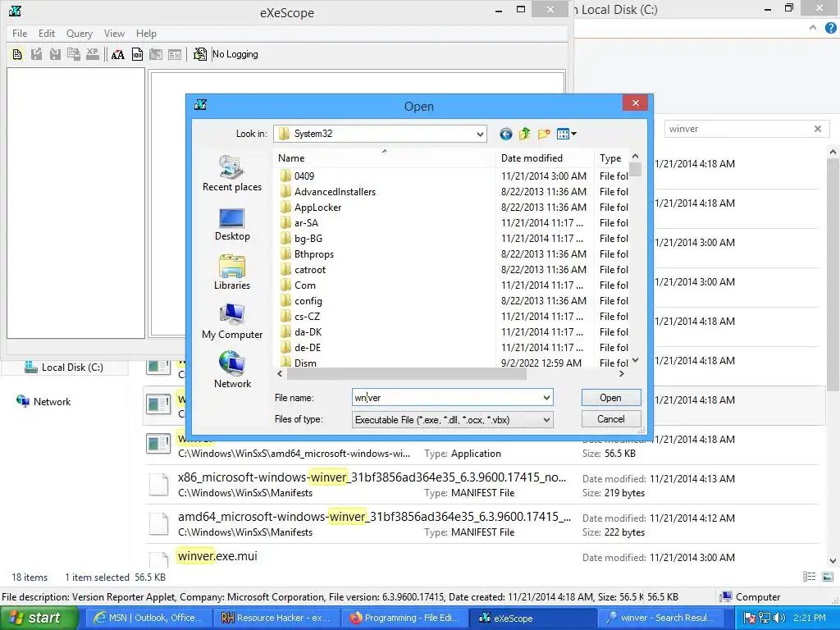Click the save-copy toolbar icon in eXeScope

click(x=74, y=54)
